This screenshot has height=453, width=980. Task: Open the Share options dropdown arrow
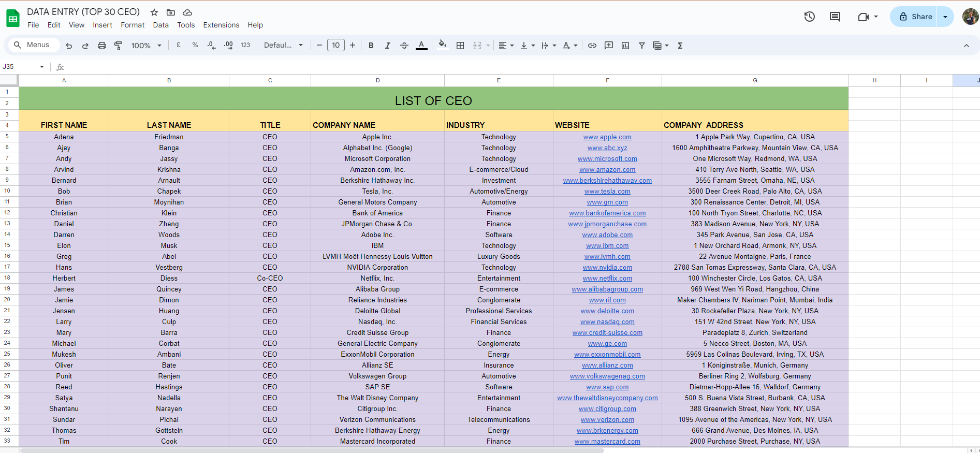945,17
